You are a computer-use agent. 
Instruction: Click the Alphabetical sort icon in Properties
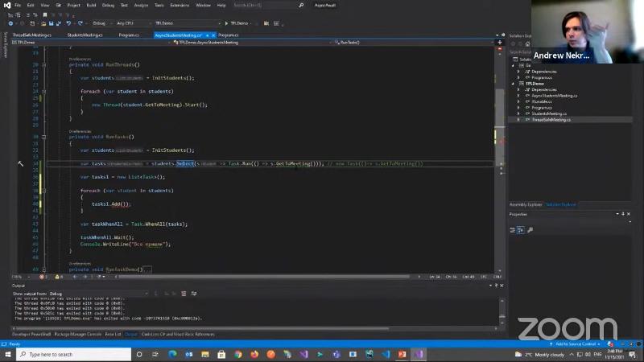click(x=520, y=230)
